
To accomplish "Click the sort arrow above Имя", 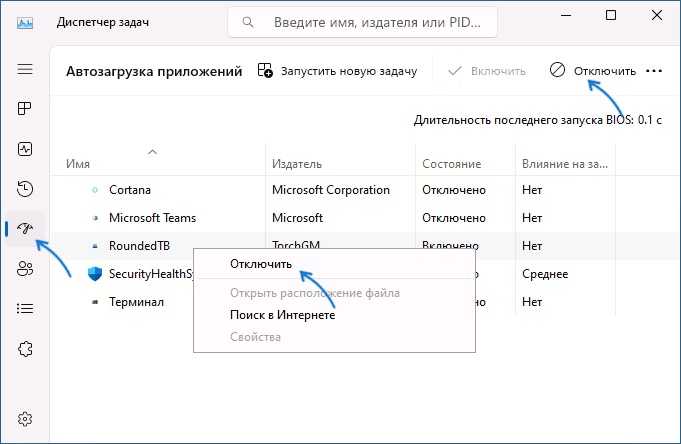I will pos(152,152).
